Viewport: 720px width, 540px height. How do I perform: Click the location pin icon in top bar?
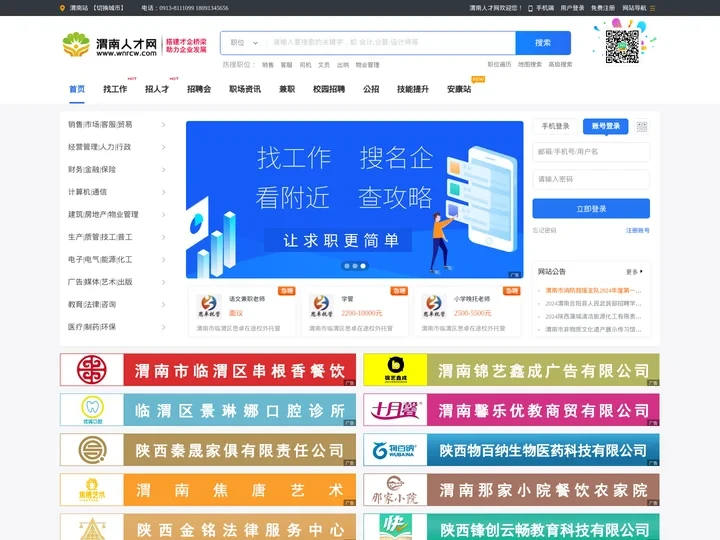62,8
